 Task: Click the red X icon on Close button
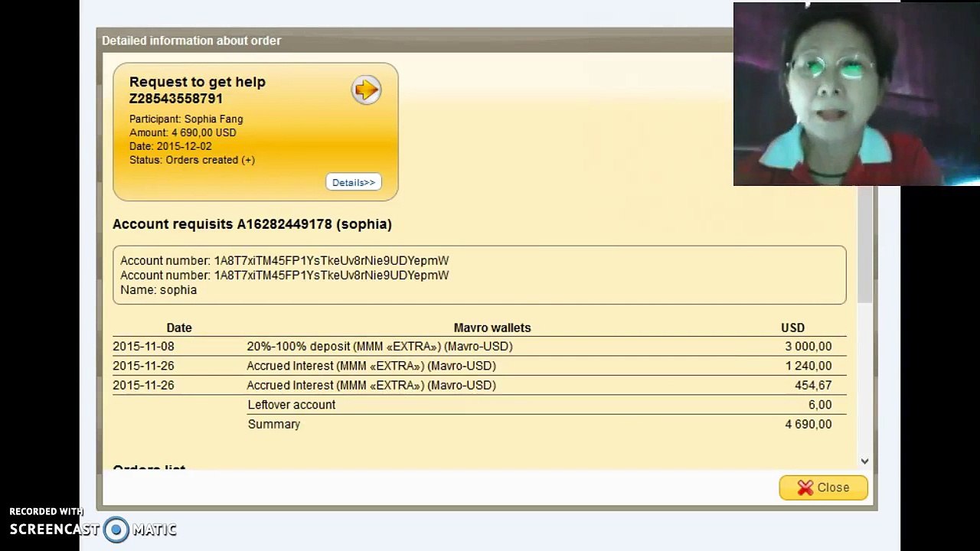click(x=805, y=487)
